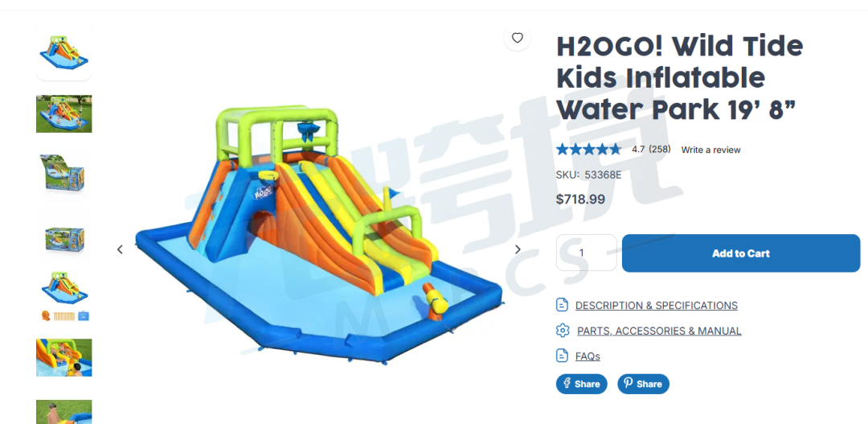Click the document icon beside Description & Specifications

[563, 305]
